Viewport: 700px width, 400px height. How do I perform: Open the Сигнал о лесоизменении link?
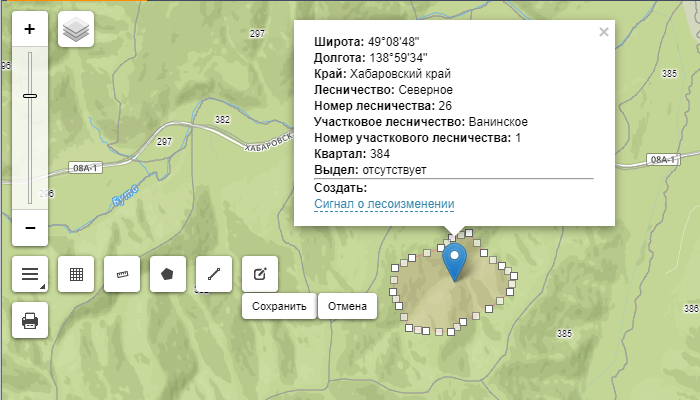(384, 204)
